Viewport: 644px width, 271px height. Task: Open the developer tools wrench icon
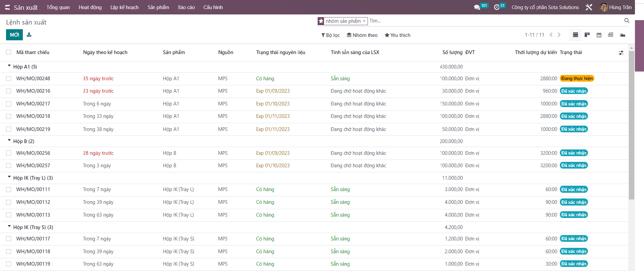pos(589,7)
